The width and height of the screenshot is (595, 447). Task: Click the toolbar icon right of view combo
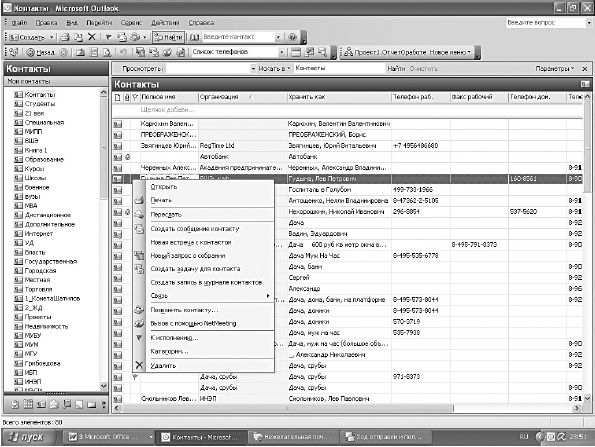[x=296, y=52]
